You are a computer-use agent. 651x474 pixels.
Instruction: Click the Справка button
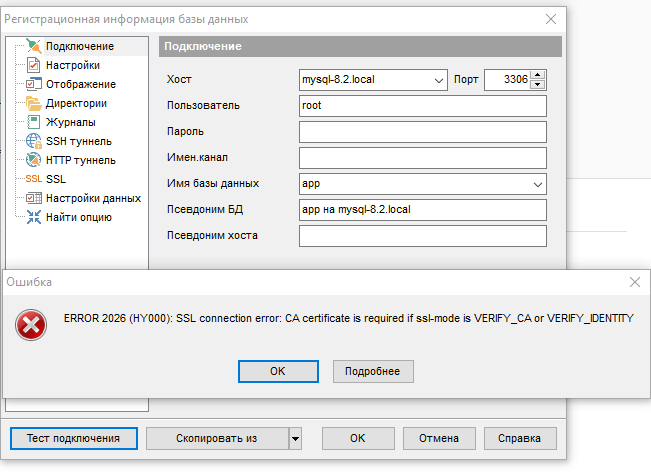pos(520,438)
